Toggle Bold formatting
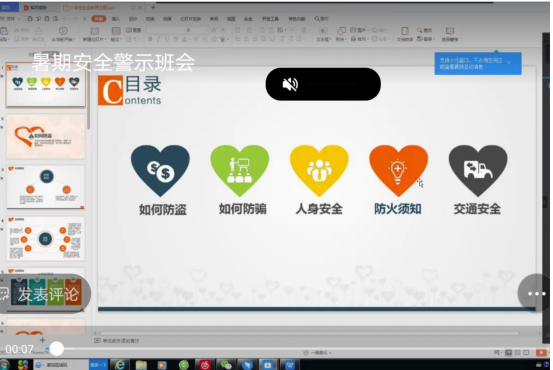This screenshot has height=370, width=553. coord(150,39)
